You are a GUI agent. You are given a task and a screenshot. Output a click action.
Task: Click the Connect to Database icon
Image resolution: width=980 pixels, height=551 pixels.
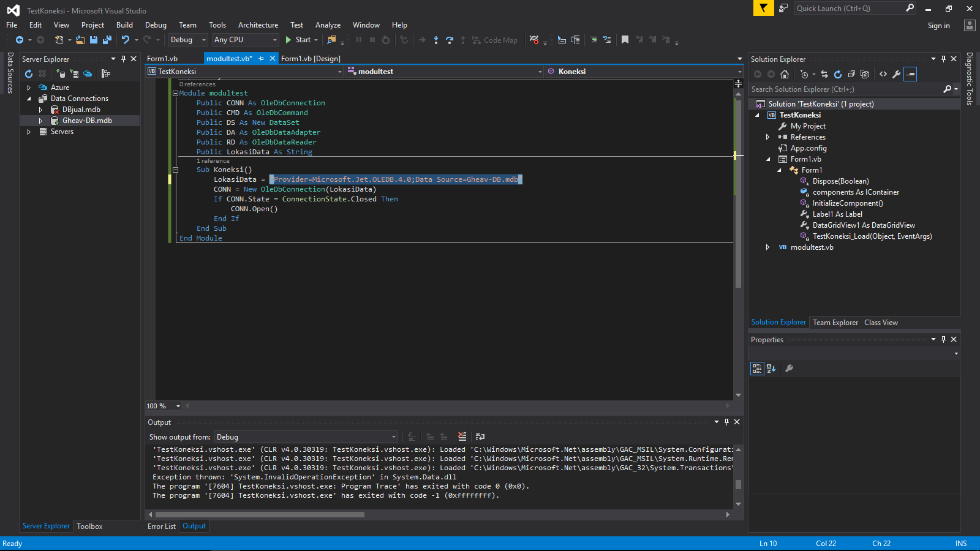point(61,73)
